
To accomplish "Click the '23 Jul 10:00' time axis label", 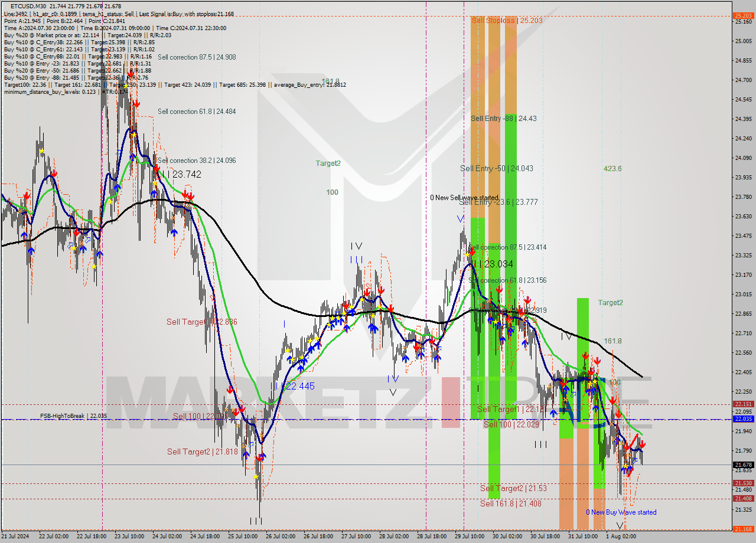I will coord(129,537).
